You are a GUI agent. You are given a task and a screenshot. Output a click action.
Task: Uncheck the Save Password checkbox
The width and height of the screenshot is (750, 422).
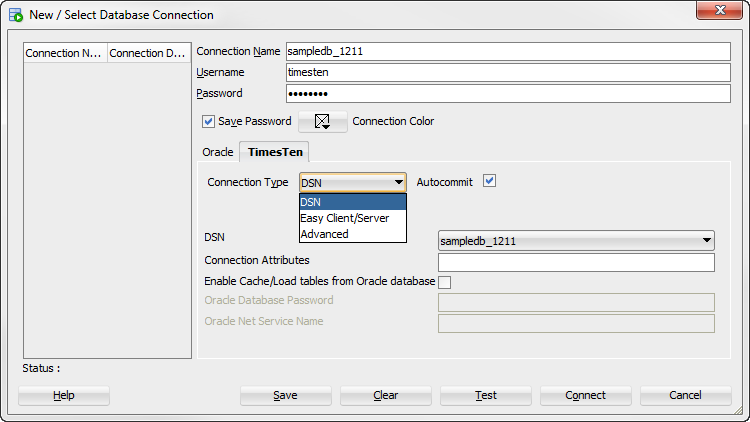[x=208, y=122]
